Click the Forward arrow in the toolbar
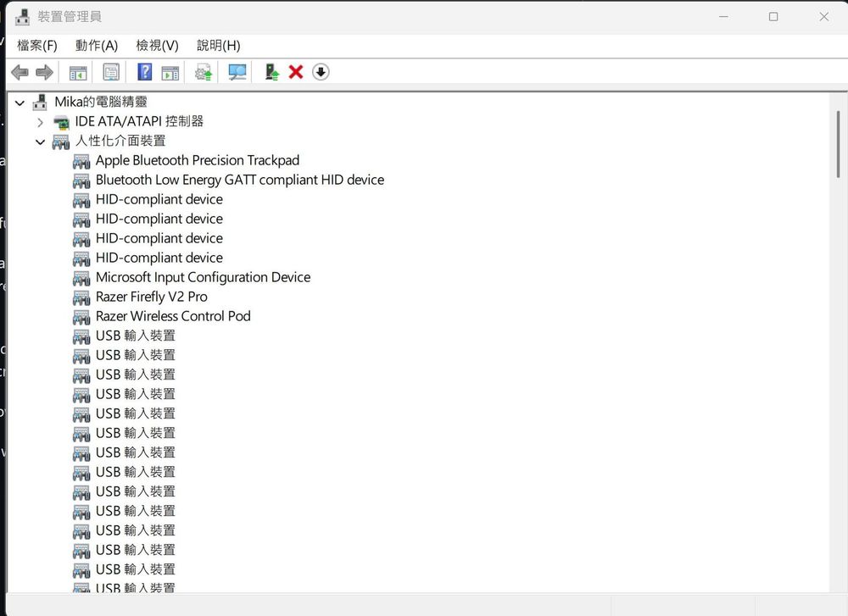The height and width of the screenshot is (616, 848). [45, 73]
